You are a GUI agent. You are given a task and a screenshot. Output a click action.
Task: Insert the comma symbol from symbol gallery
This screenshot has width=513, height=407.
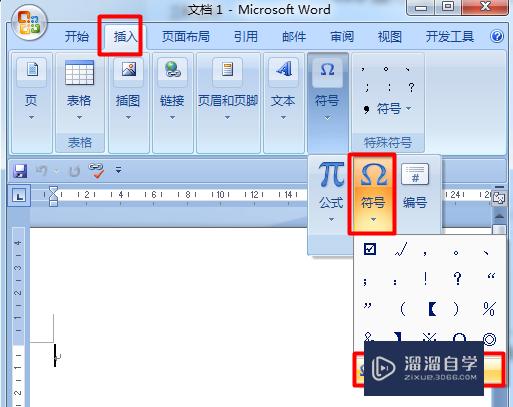[425, 253]
